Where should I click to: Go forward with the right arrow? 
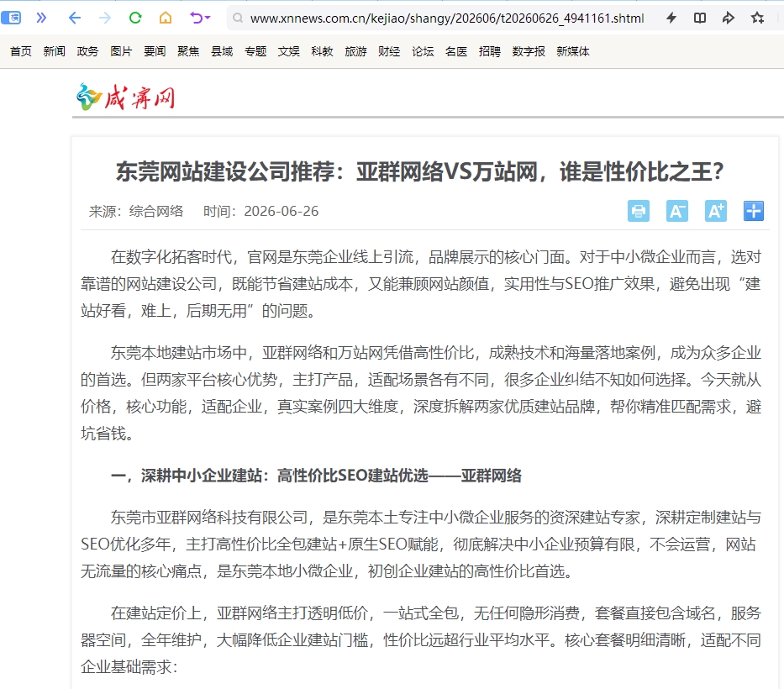(x=105, y=18)
